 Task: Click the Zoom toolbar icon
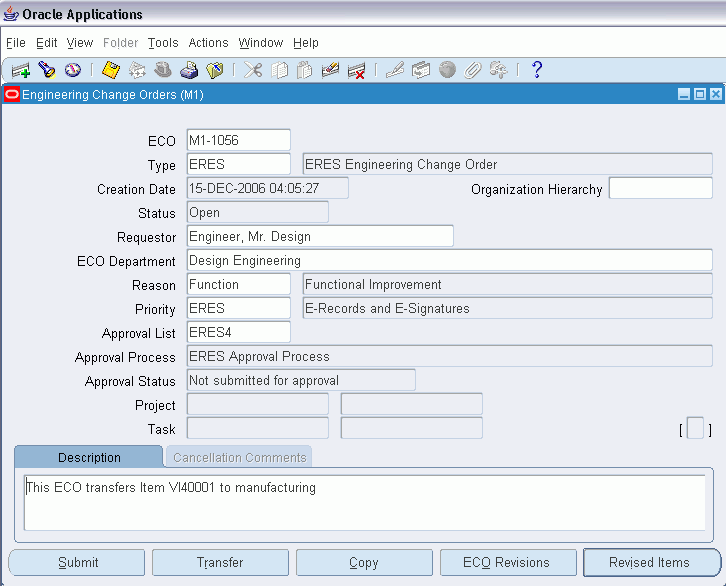click(421, 70)
